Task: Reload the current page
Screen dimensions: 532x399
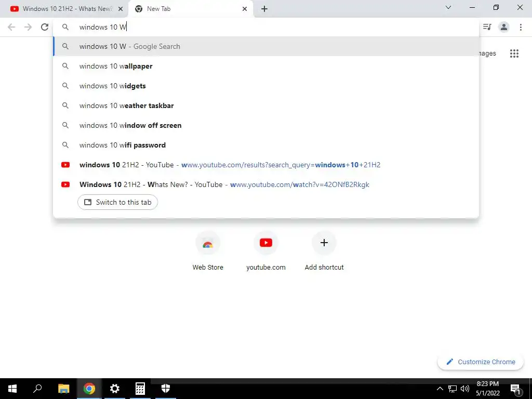Action: pos(45,27)
